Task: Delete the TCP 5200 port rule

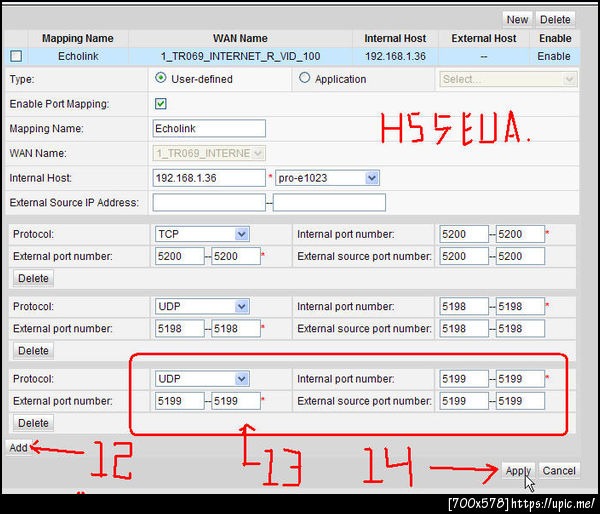Action: [33, 278]
